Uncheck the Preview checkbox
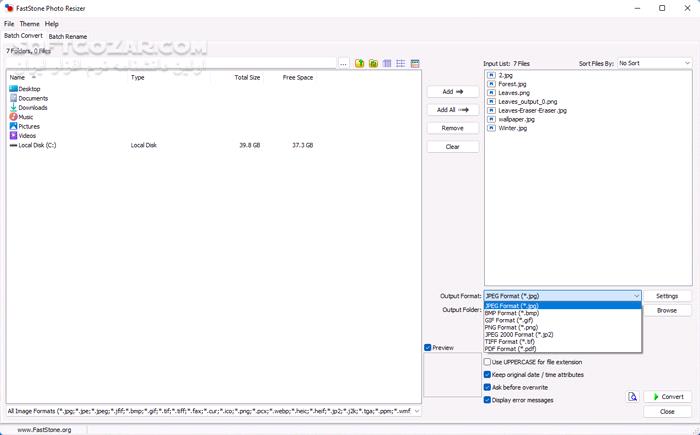 click(x=428, y=347)
